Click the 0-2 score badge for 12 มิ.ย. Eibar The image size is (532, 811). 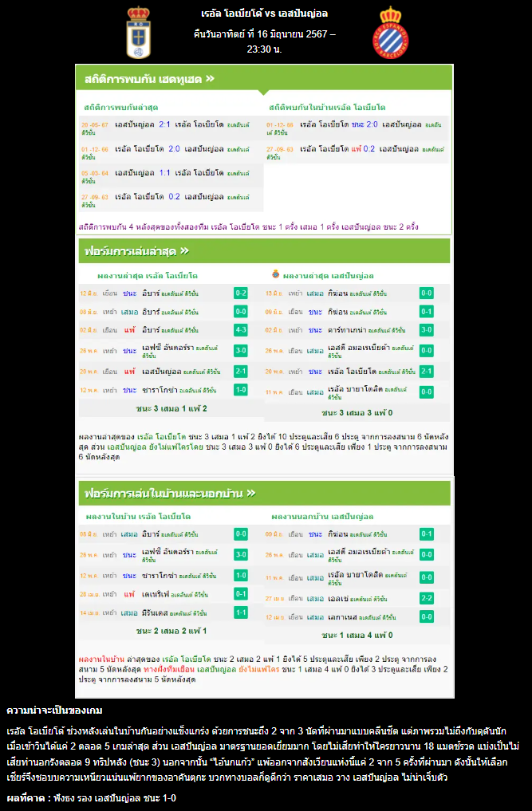(x=241, y=293)
